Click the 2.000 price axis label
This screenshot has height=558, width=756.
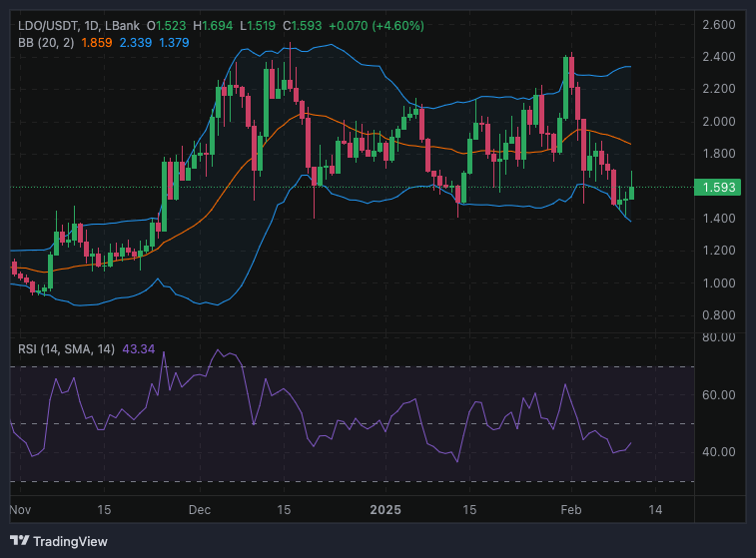click(719, 122)
